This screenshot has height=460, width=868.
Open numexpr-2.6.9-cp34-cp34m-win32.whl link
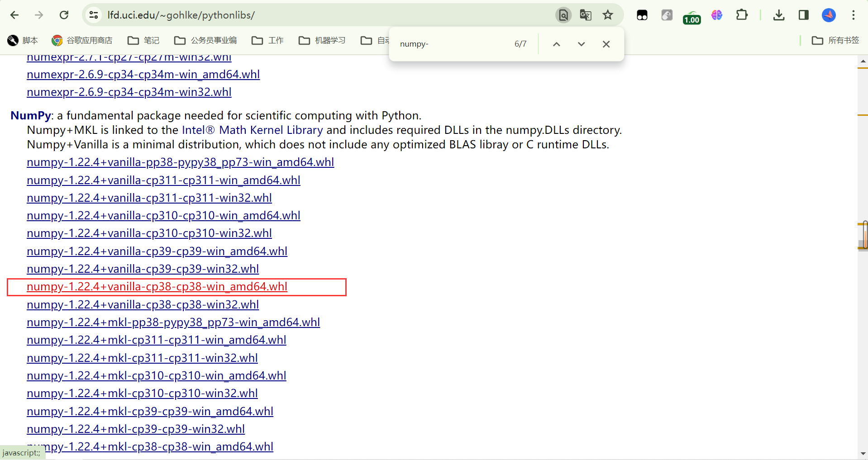[129, 92]
